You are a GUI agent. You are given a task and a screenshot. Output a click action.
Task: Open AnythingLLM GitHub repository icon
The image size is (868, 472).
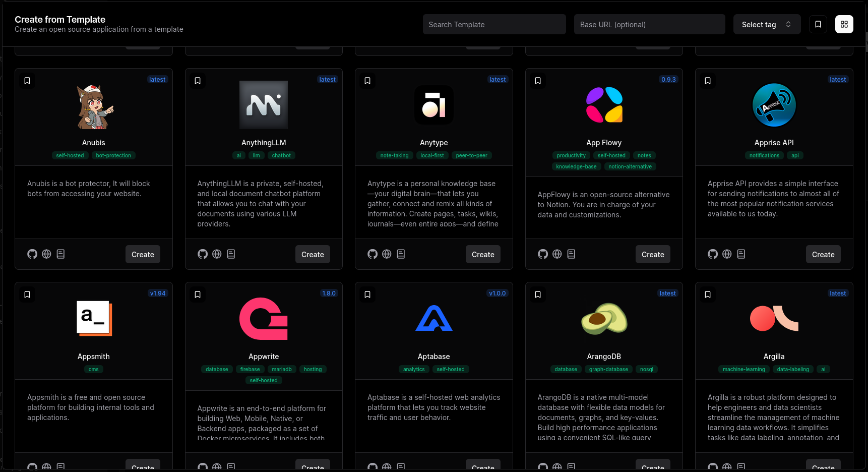point(203,254)
